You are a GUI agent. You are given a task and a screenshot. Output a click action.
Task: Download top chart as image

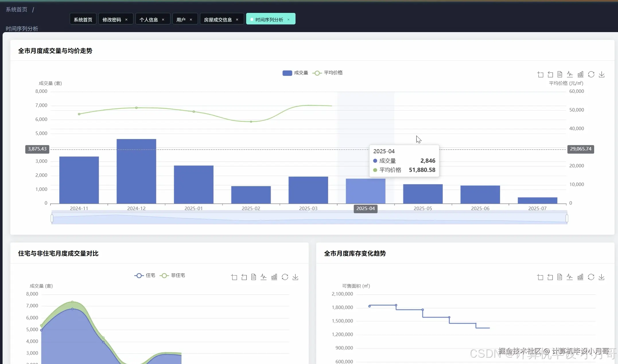point(602,75)
